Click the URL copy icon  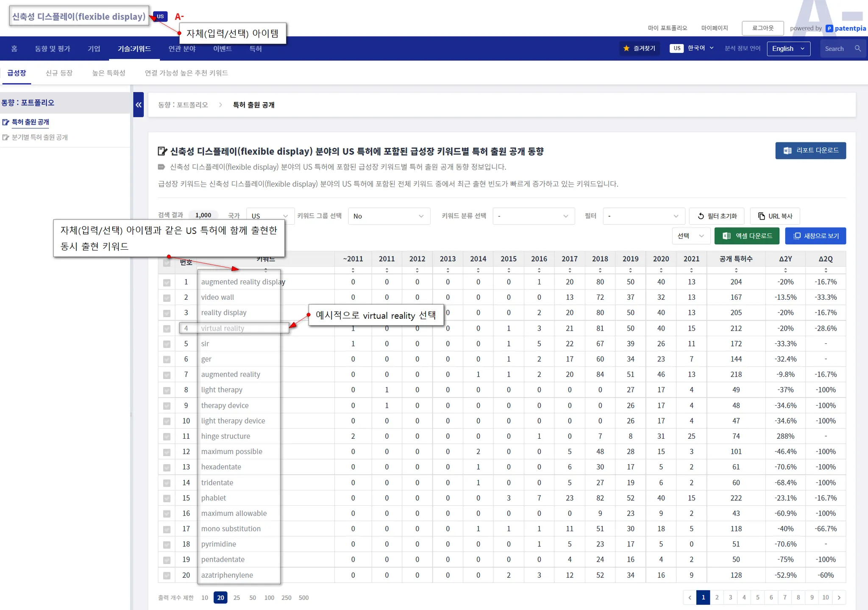point(762,216)
